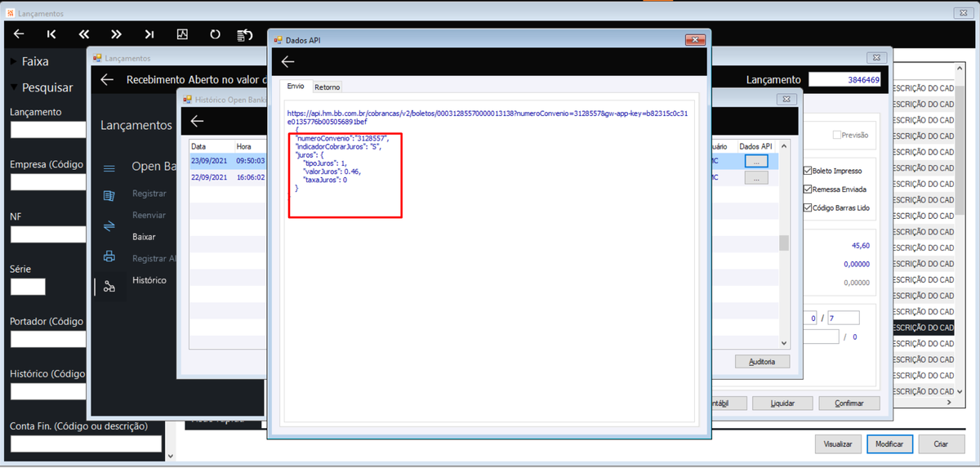Jump to last record in main toolbar
Image resolution: width=980 pixels, height=468 pixels.
point(149,34)
